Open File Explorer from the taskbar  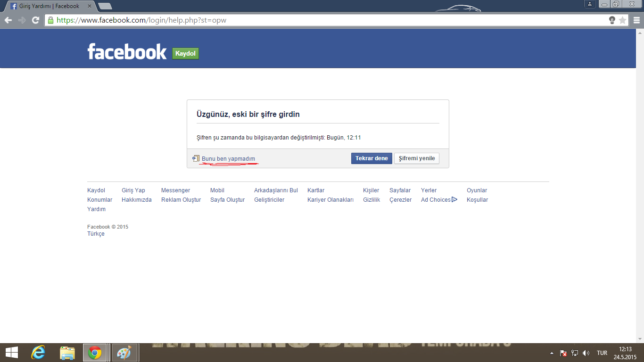(67, 353)
